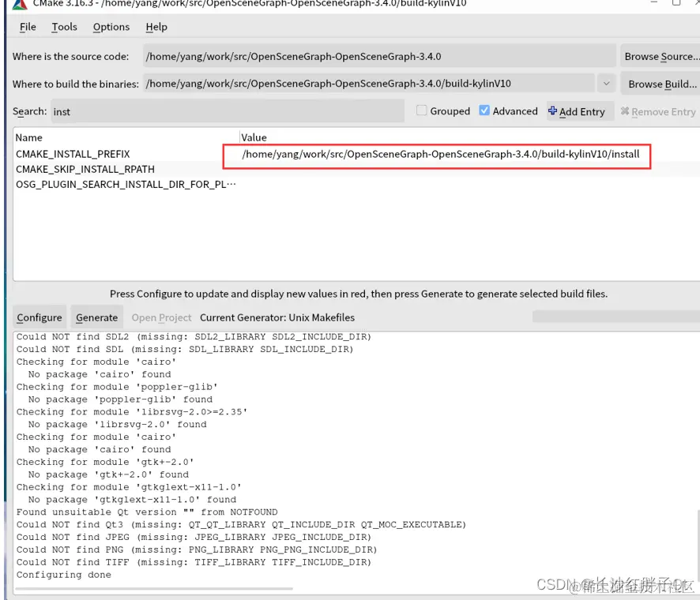700x600 pixels.
Task: Click 'Could NOT find SDL (missing' line
Action: tap(185, 349)
